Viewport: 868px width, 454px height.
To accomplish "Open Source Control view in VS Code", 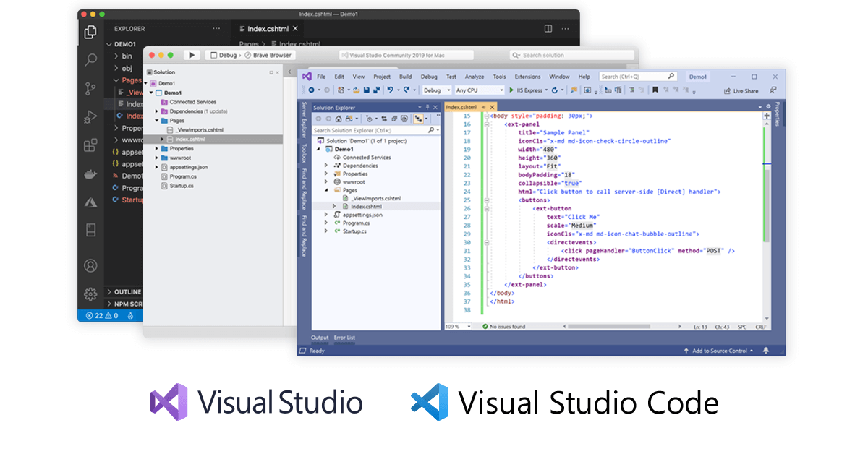I will [90, 88].
